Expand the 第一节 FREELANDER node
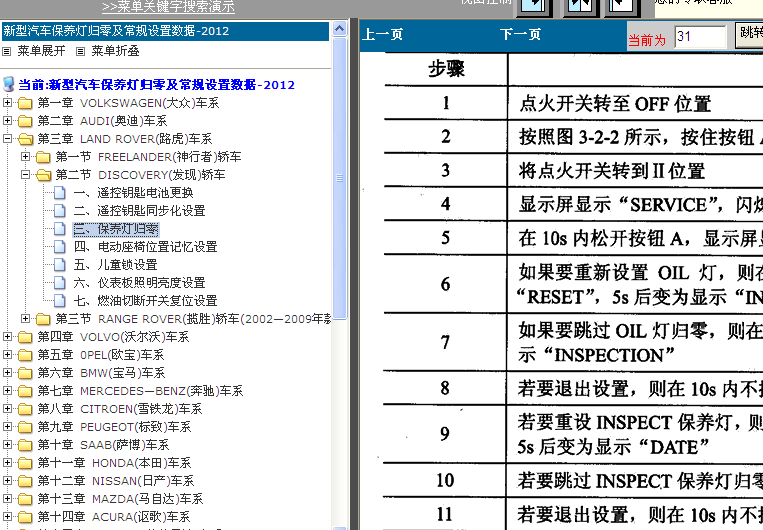Viewport: 763px width, 530px height. pos(25,157)
